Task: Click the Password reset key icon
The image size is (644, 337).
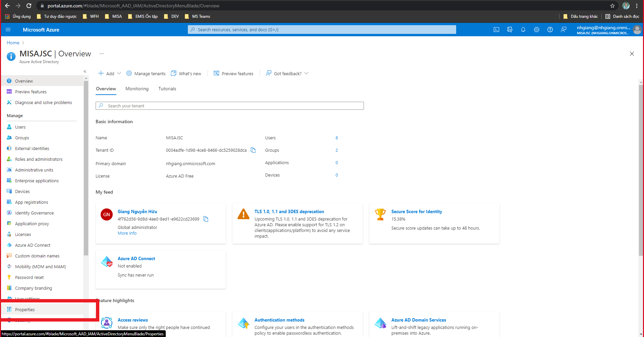Action: coord(9,277)
